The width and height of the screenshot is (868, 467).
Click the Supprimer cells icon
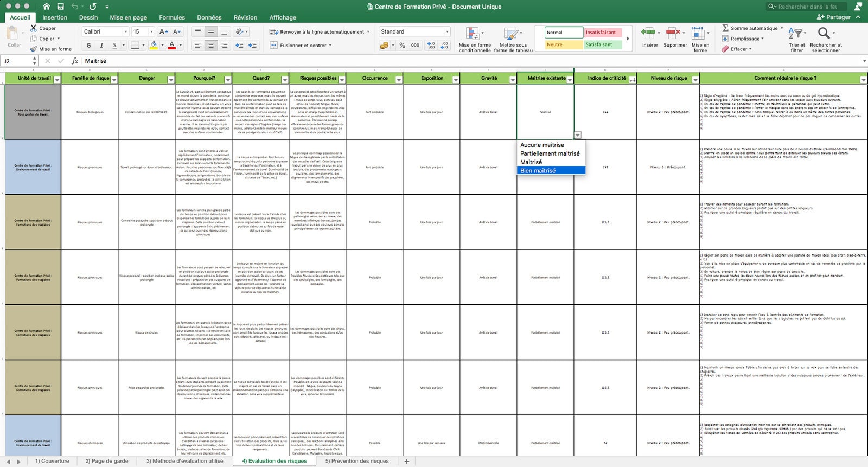[673, 34]
